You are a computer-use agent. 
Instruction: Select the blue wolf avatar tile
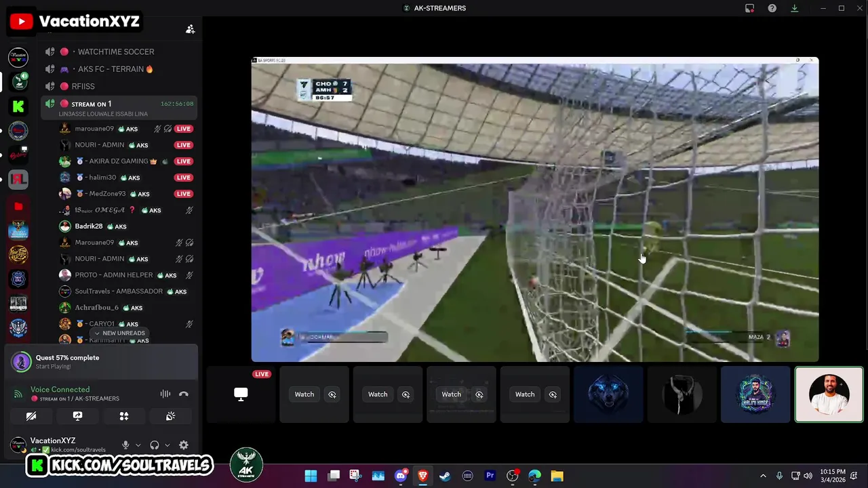[608, 394]
